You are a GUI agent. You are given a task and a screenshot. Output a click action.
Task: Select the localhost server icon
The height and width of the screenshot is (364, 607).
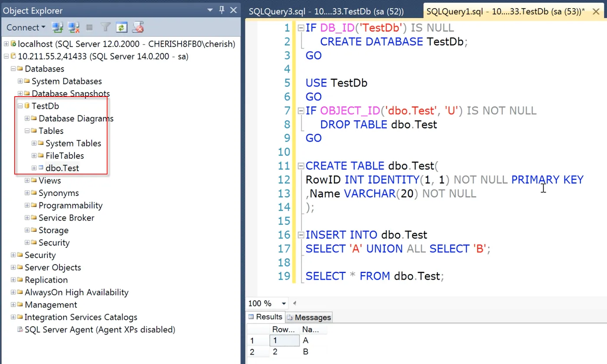click(13, 44)
